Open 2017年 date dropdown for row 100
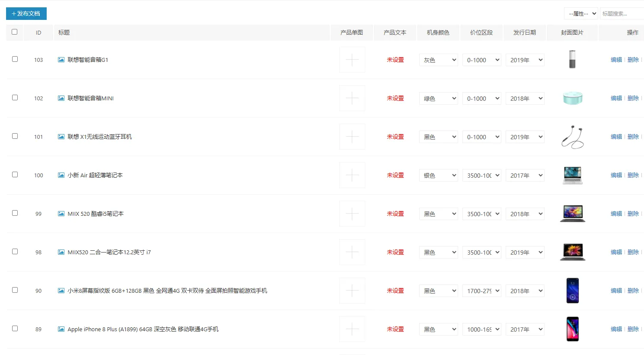 point(525,176)
